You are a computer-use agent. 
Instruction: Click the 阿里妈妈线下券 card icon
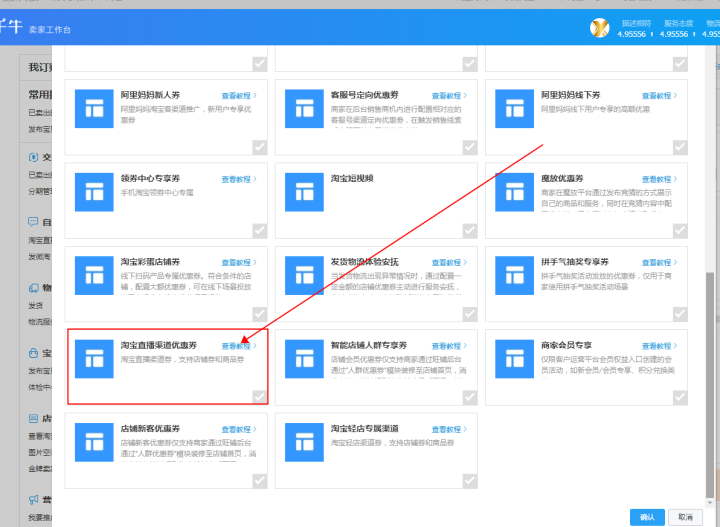tap(514, 108)
